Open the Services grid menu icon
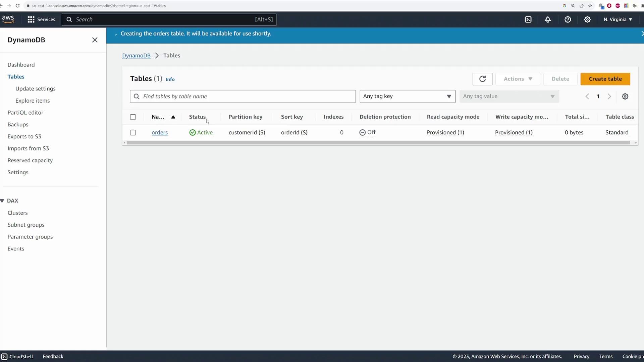 tap(31, 19)
